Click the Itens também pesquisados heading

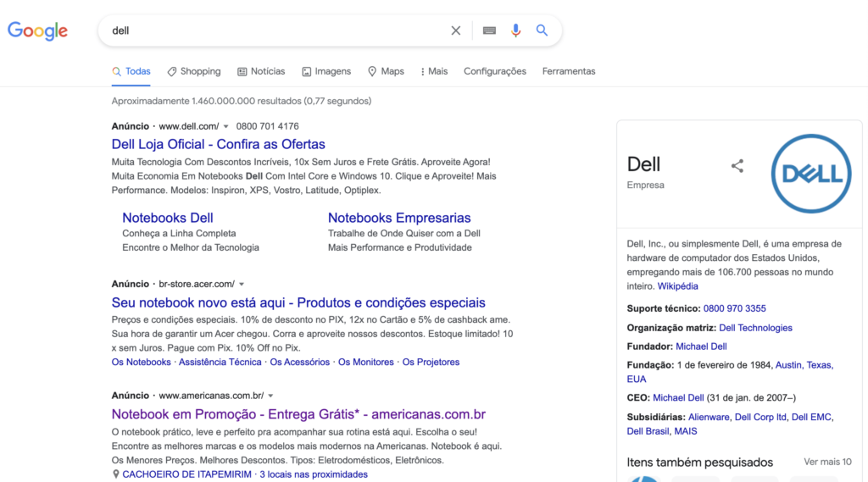699,462
